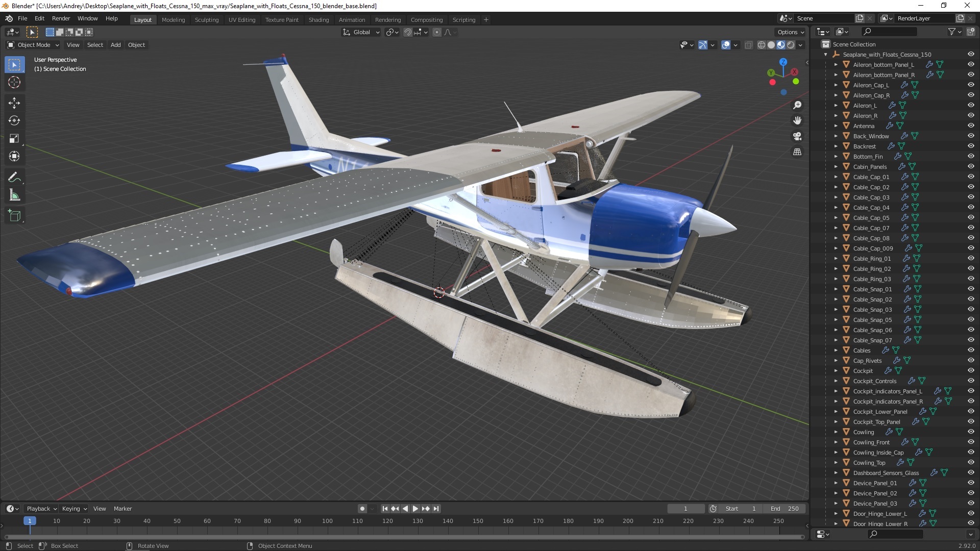This screenshot has height=551, width=980.
Task: Collapse Seaplane_with_Floats_Cessna_150 collection
Action: 826,55
